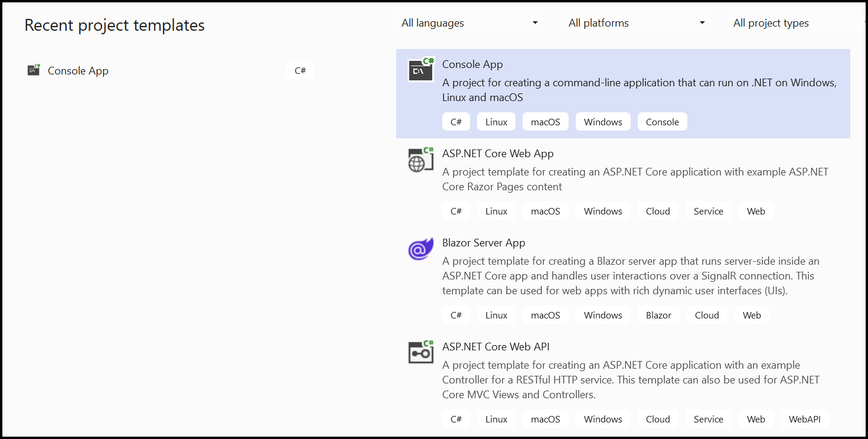The height and width of the screenshot is (439, 868).
Task: Click the macOS tag under Console App
Action: tap(545, 122)
